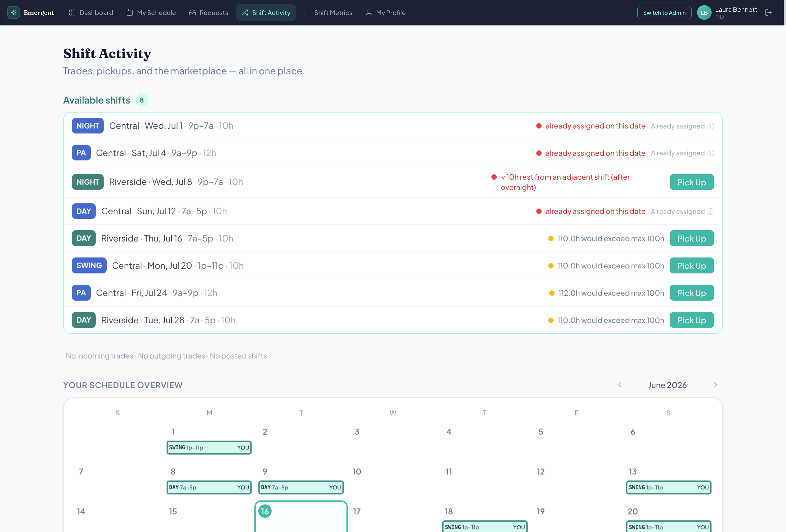Click the available shifts count badge 8
Screen dimensions: 786x532
[x=142, y=100]
